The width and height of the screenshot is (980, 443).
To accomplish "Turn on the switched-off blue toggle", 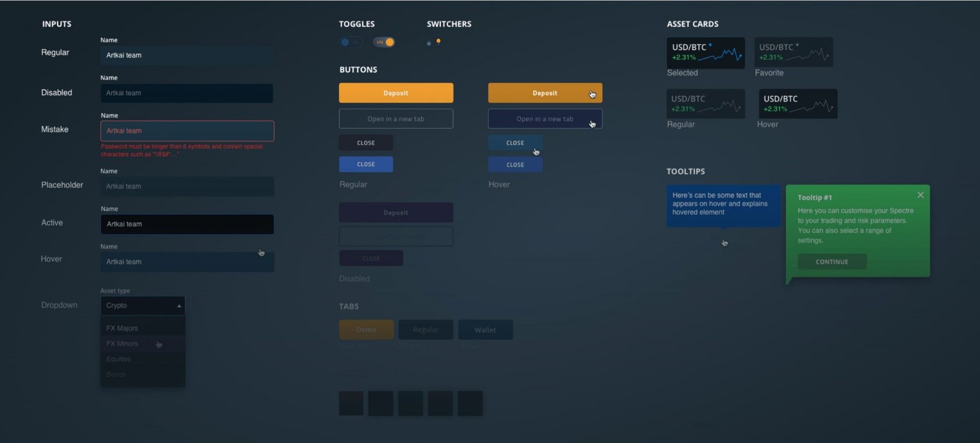I will 351,42.
